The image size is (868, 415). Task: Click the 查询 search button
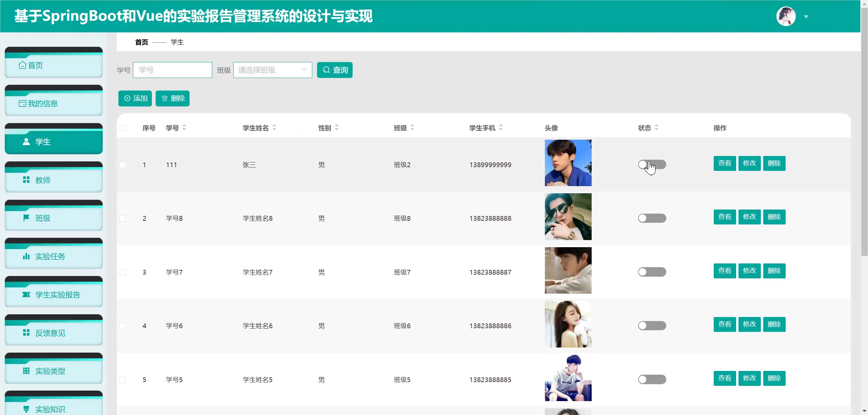(x=335, y=70)
